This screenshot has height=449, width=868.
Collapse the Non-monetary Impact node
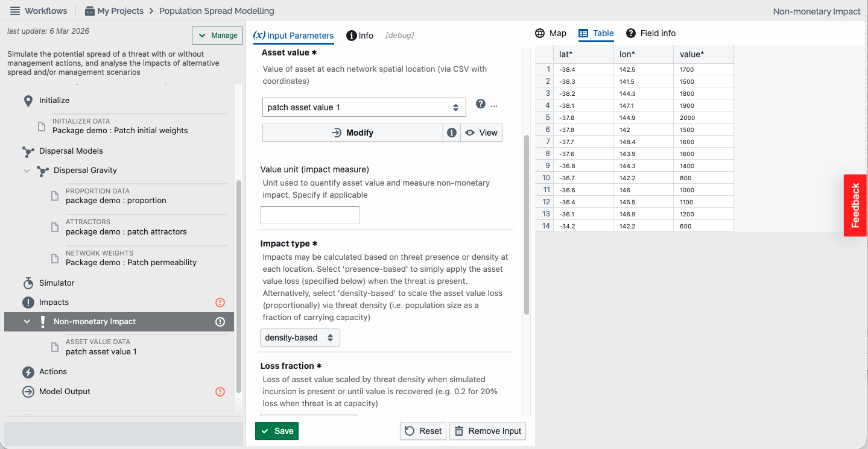tap(27, 322)
